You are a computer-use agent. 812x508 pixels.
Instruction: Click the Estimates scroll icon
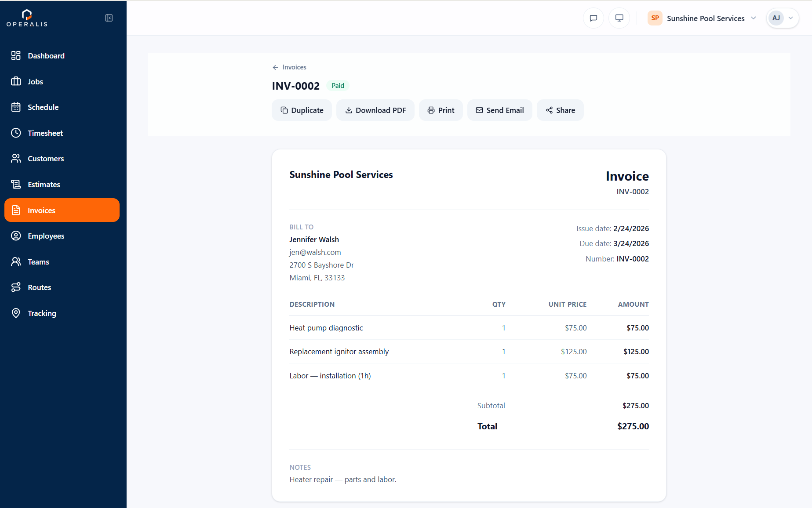(x=16, y=184)
